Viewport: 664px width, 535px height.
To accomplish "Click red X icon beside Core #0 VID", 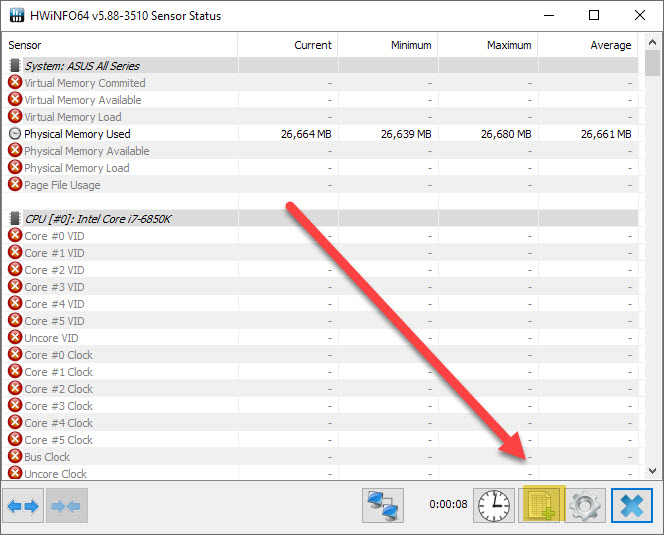I will (x=15, y=235).
